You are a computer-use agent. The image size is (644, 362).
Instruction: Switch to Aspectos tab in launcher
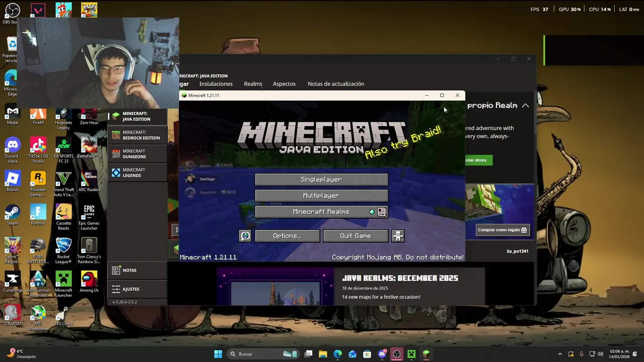(284, 84)
